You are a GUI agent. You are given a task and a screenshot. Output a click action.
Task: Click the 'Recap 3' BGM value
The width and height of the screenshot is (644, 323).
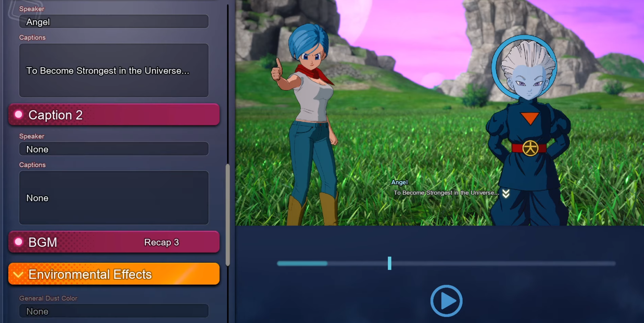pyautogui.click(x=162, y=242)
